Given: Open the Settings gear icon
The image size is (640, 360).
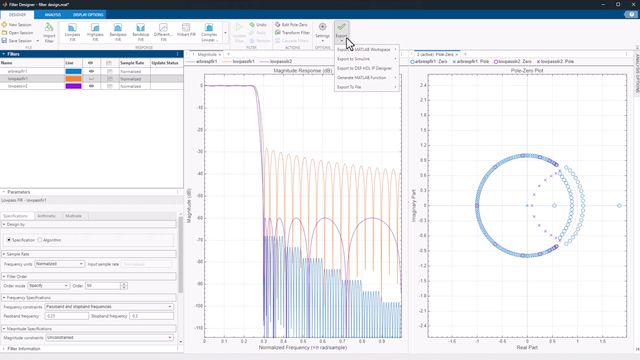Looking at the screenshot, I should pos(322,27).
